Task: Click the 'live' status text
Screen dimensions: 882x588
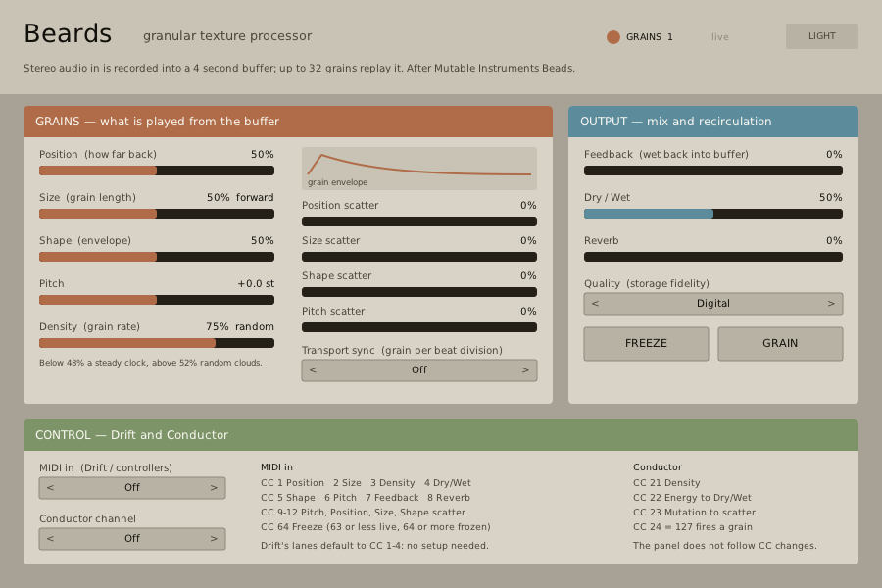Action: pyautogui.click(x=720, y=37)
